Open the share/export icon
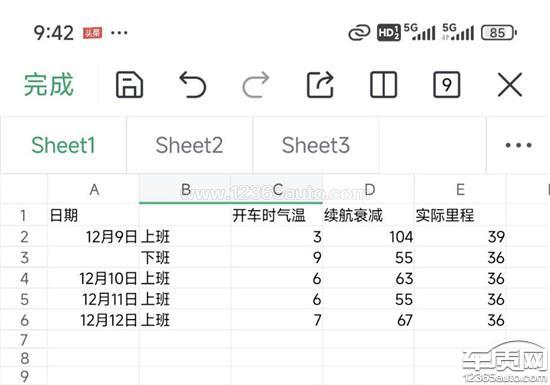The width and height of the screenshot is (550, 385). (320, 85)
